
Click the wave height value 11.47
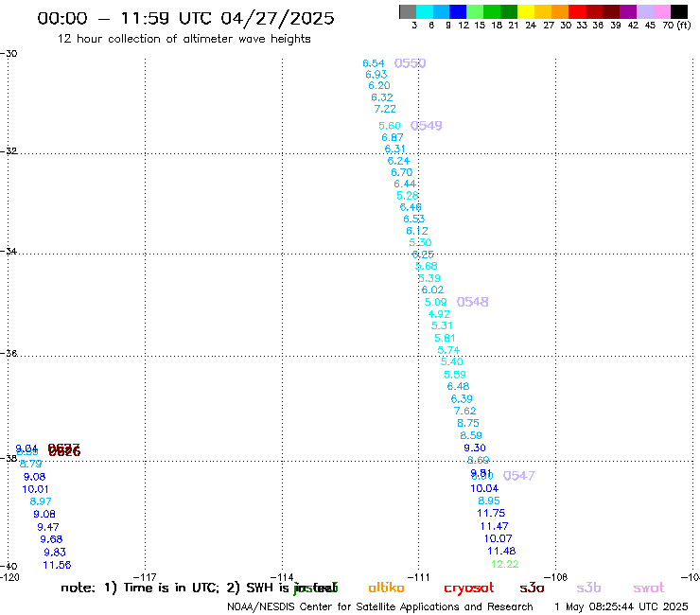[494, 526]
